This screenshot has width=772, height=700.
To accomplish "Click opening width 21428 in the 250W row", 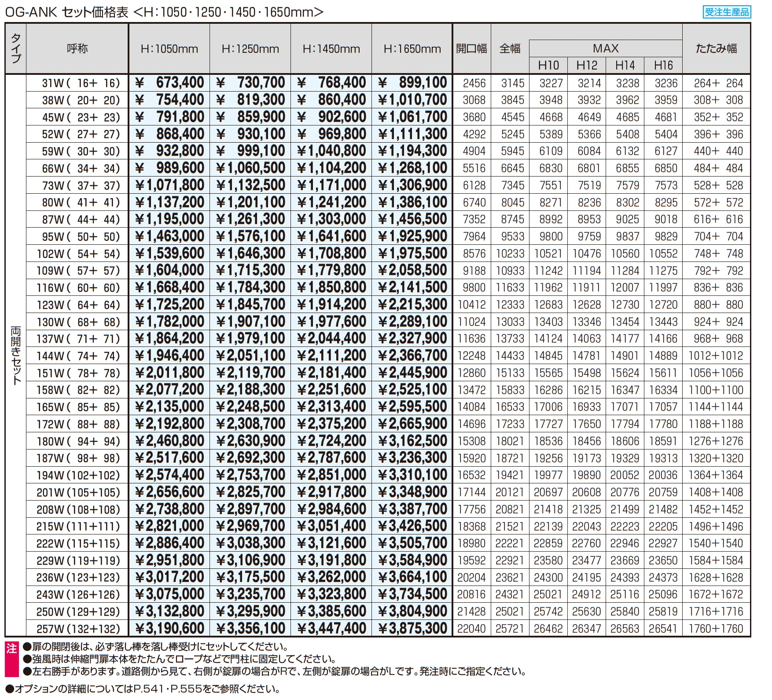I will [471, 612].
